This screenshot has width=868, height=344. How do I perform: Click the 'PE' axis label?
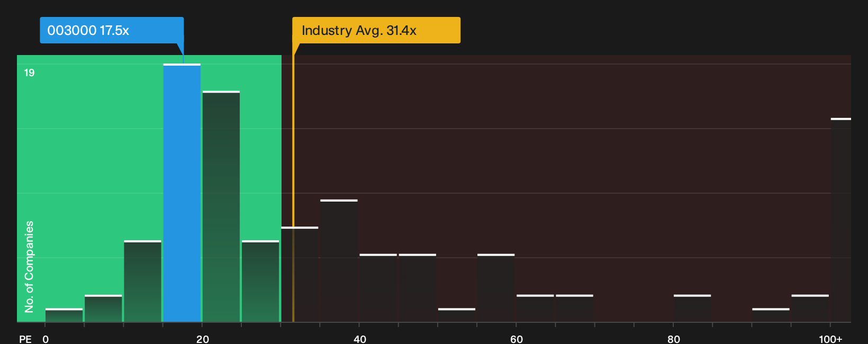pyautogui.click(x=25, y=339)
